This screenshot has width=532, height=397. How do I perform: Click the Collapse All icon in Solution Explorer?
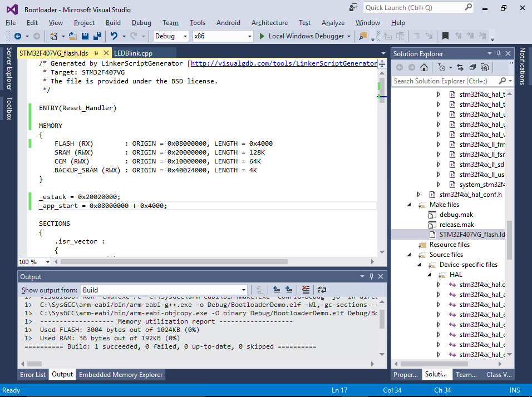pyautogui.click(x=472, y=67)
